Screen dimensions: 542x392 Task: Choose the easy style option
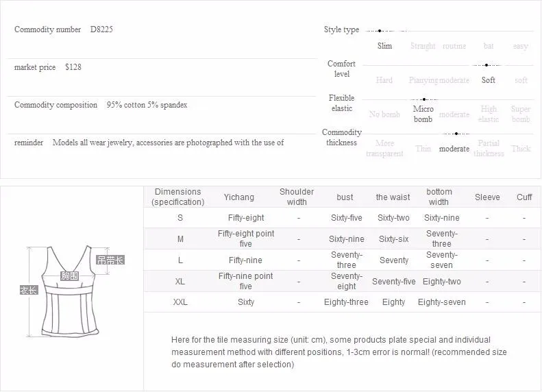pos(521,47)
